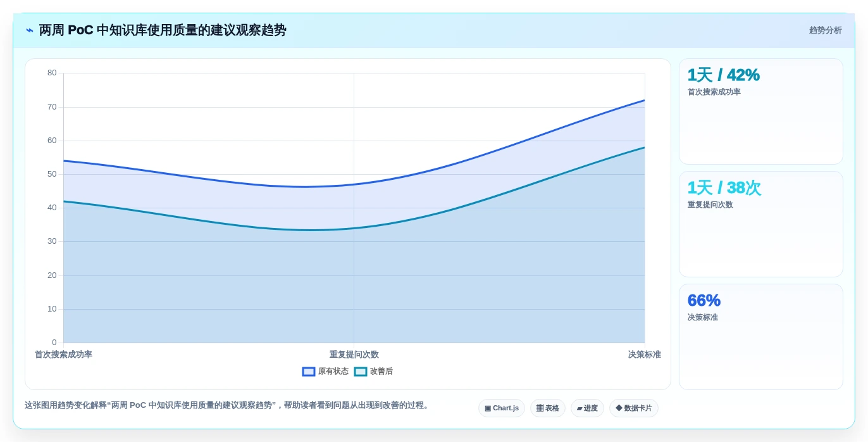Toggle the 原有状态 legend swatch
The width and height of the screenshot is (868, 442).
[309, 372]
